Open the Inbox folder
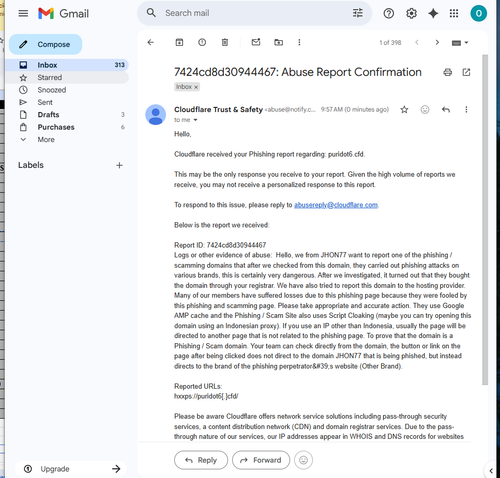 [x=67, y=65]
